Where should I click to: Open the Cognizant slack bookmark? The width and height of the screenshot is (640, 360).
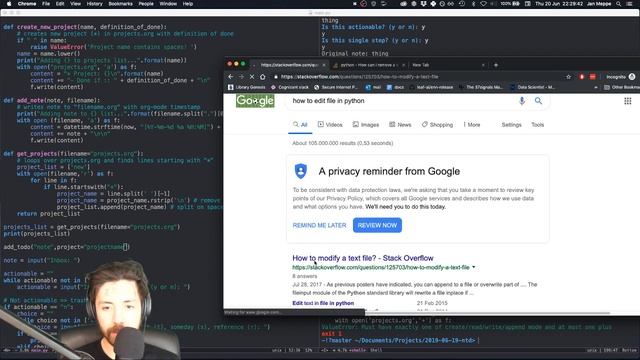click(290, 87)
